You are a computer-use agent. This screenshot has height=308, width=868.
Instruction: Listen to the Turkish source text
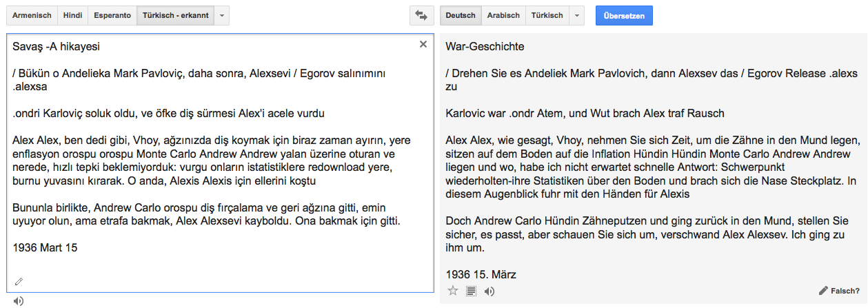[x=19, y=300]
